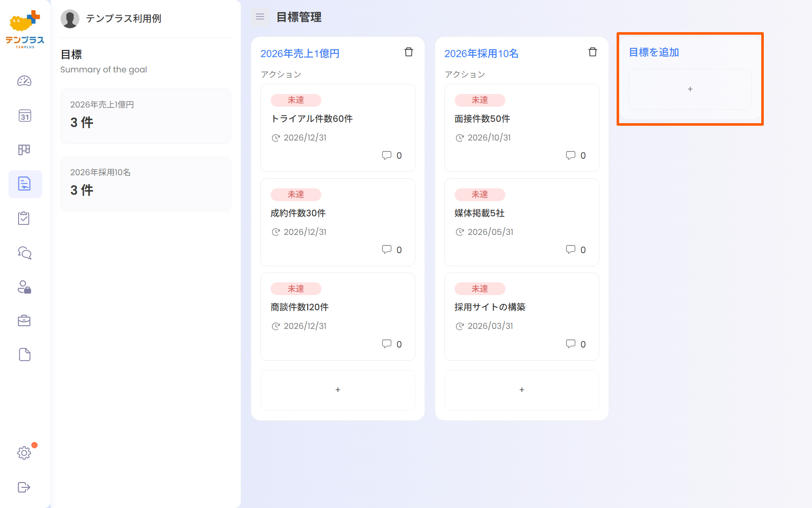Open comments on 採用サイトの構築 card
The height and width of the screenshot is (508, 812).
pos(576,344)
